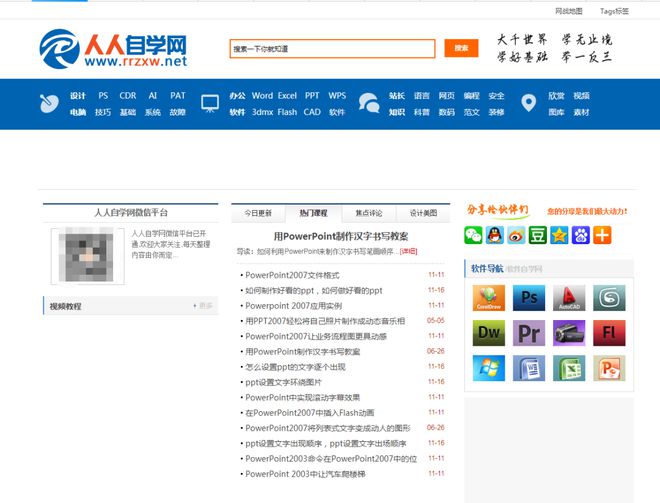This screenshot has width=660, height=503.
Task: Open the Tags标签 link at top
Action: (614, 11)
